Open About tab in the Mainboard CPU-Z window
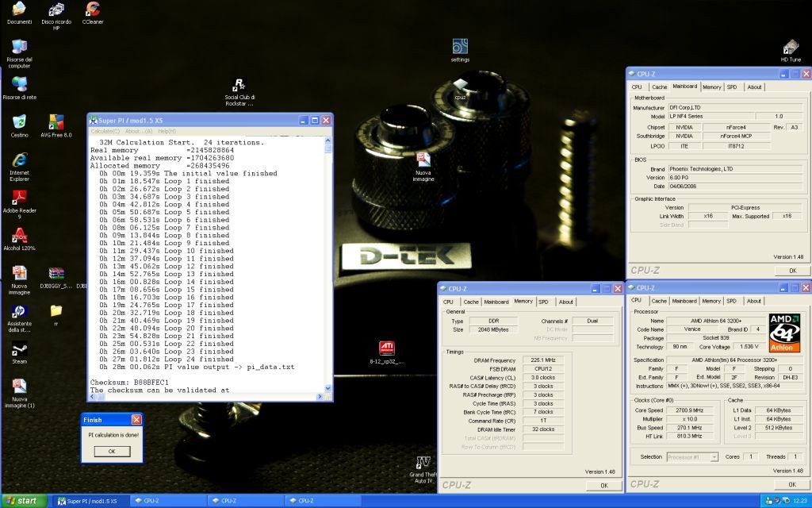812x508 pixels. click(754, 87)
